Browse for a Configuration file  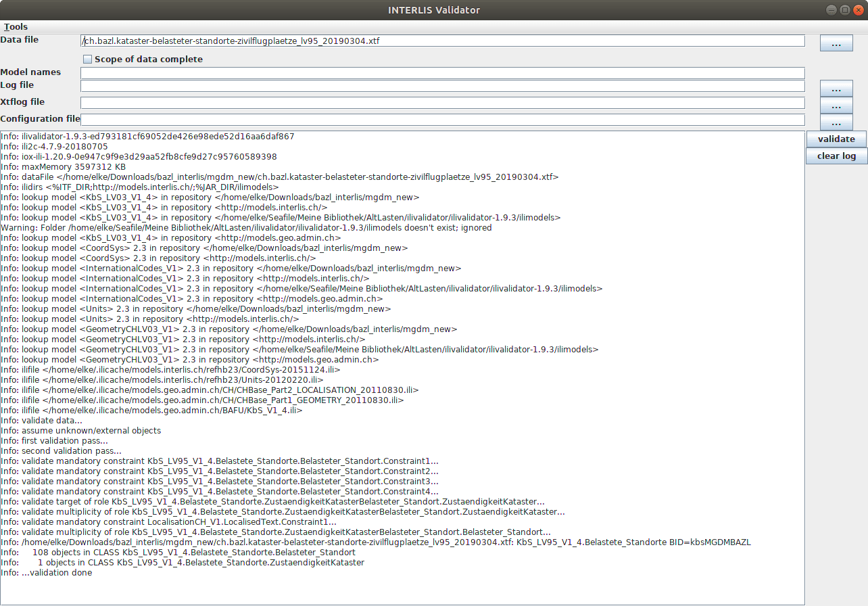click(836, 123)
